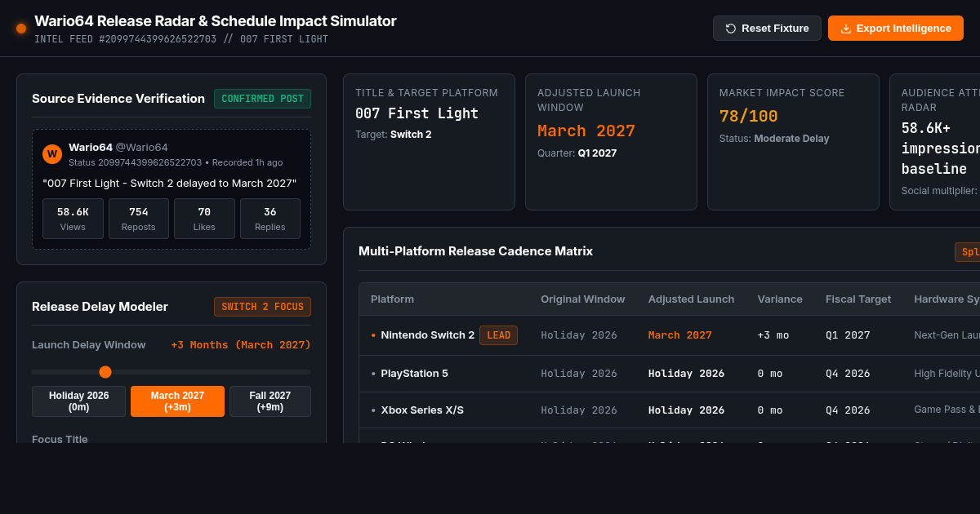Click the Launch Delay Window slider handle
Screen dimensions: 980x514
[105, 372]
